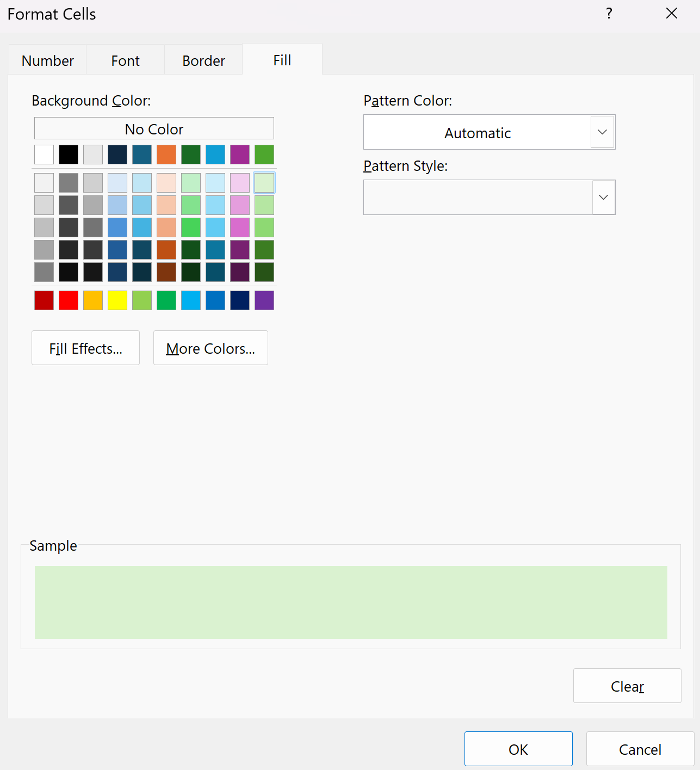Choose the darkest purple shade swatch
Viewport: 700px width, 770px height.
(240, 272)
